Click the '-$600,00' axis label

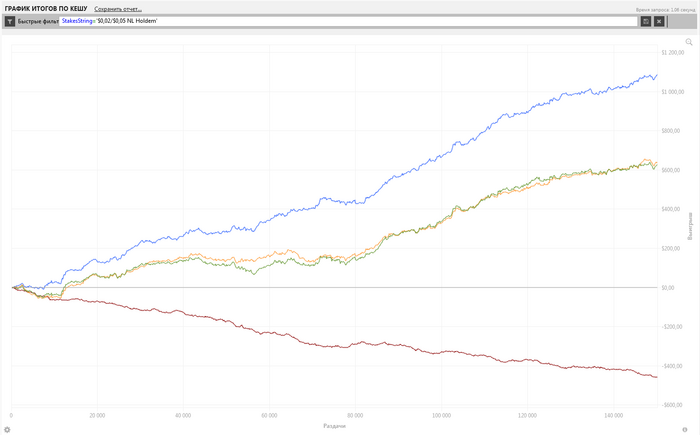pos(672,405)
